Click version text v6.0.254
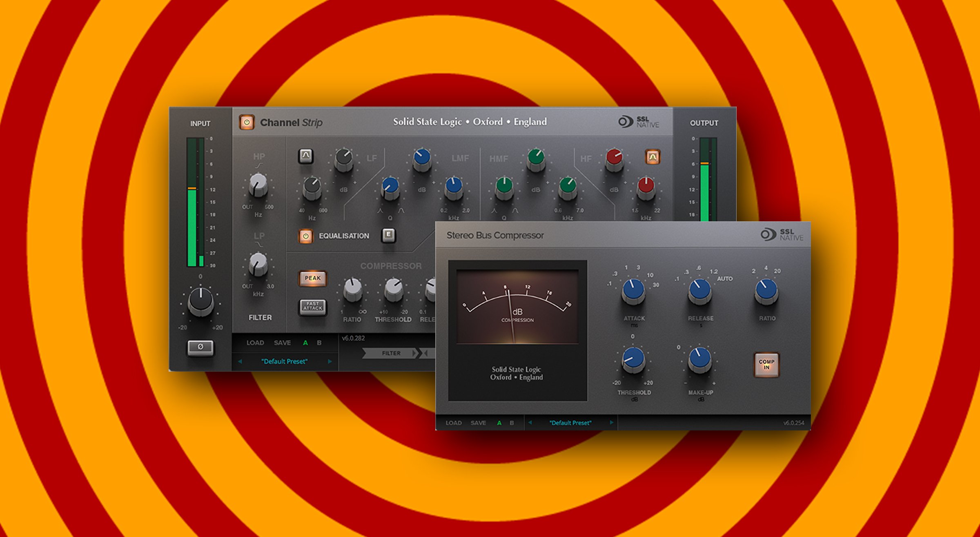The image size is (980, 537). tap(793, 423)
